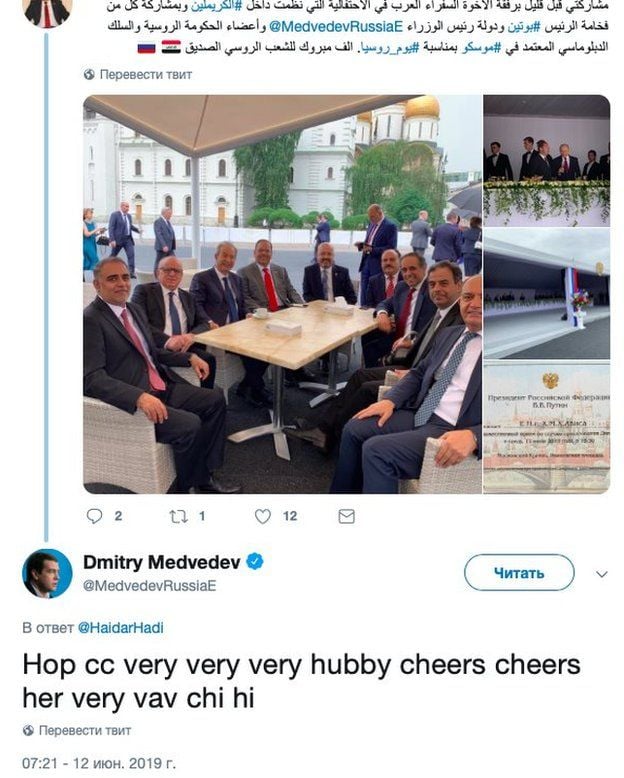This screenshot has height=778, width=624.
Task: Click the globe icon above the photos
Action: 89,74
